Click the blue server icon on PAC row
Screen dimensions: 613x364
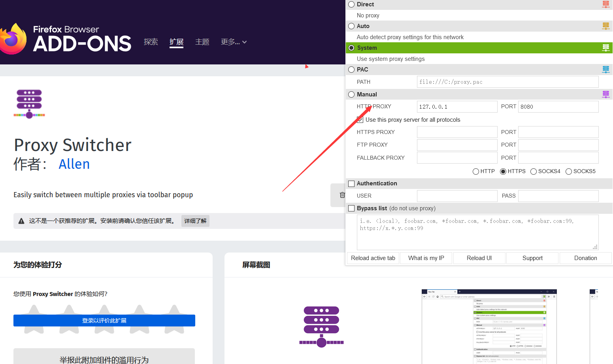pyautogui.click(x=606, y=70)
